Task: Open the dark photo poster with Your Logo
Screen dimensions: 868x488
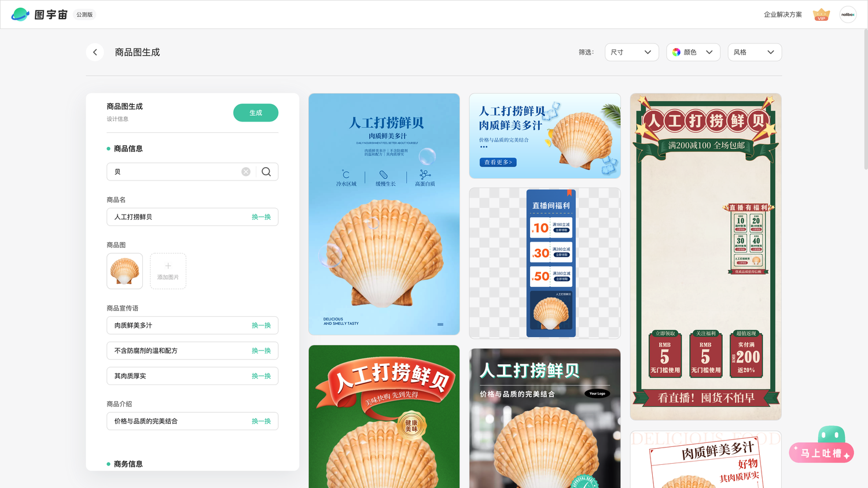Action: [545, 418]
